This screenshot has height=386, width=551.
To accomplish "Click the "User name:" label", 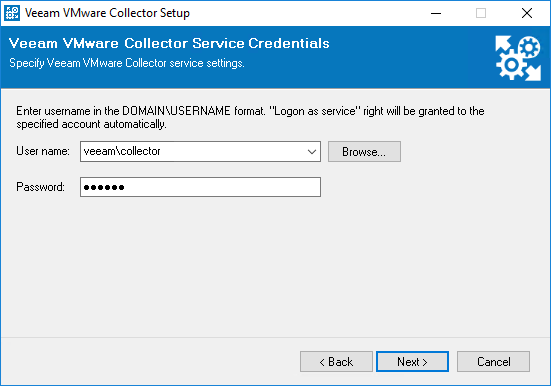I will click(43, 151).
